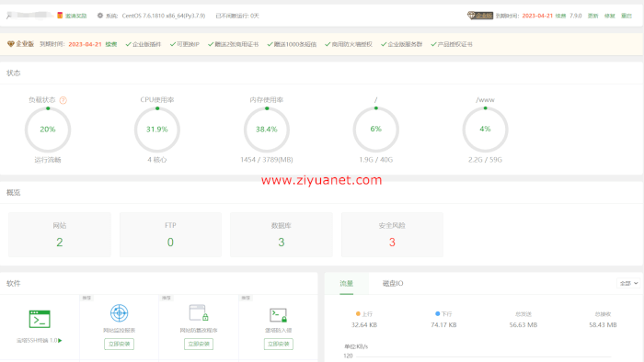Click the 网站防篡改程序 lock window icon

199,312
